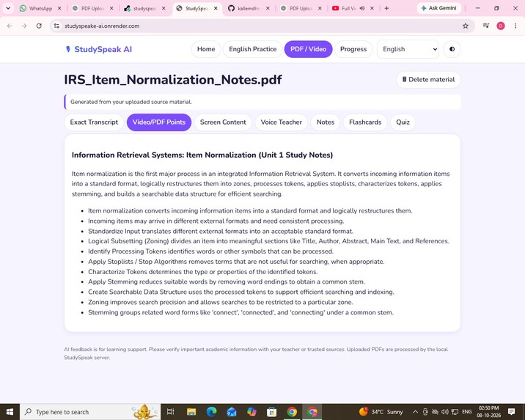
Task: Open the Voice Teacher tab
Action: [x=282, y=122]
